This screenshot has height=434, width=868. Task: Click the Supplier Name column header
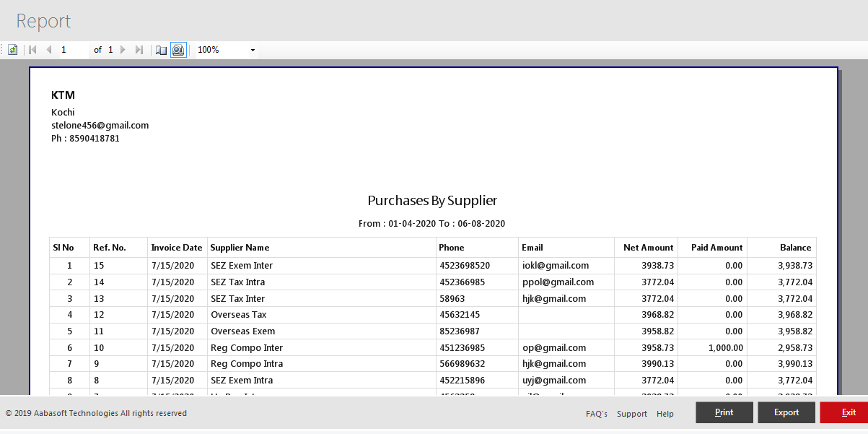tap(240, 248)
